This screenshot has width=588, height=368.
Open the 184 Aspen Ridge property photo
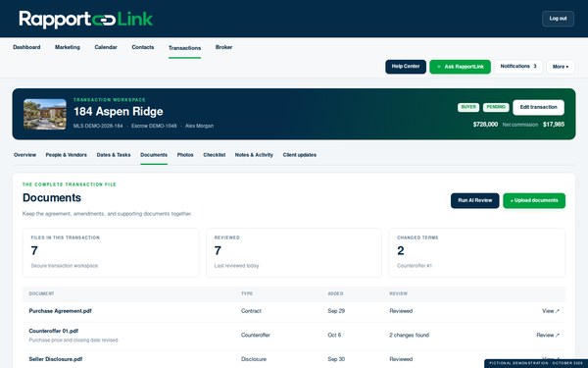point(45,114)
